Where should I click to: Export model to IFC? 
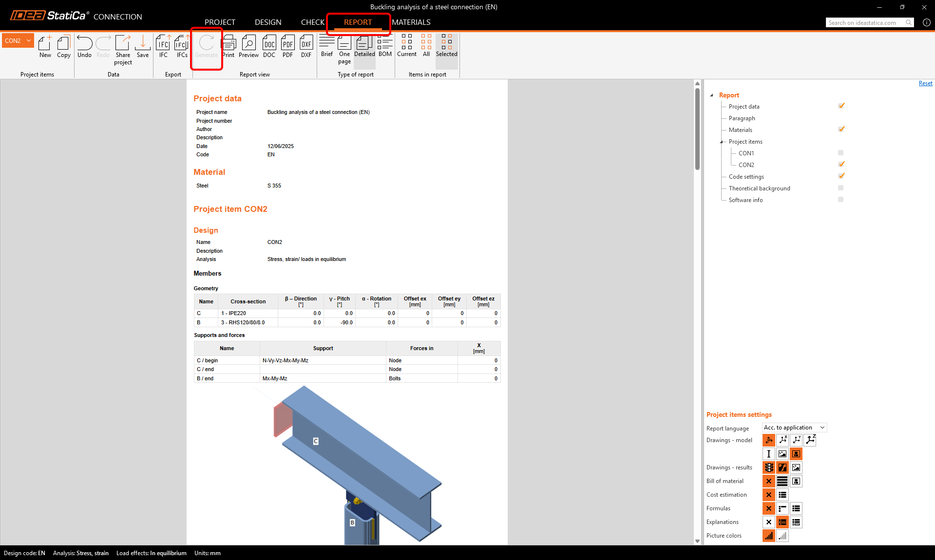(163, 47)
